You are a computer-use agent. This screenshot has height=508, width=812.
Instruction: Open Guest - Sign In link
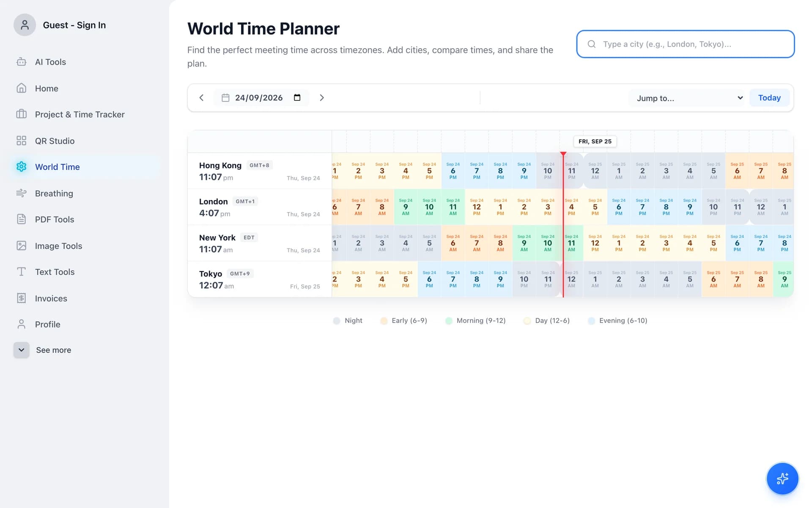coord(74,25)
